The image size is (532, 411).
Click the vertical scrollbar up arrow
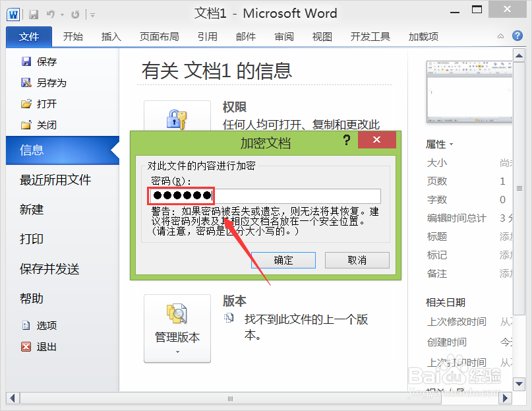click(x=519, y=55)
